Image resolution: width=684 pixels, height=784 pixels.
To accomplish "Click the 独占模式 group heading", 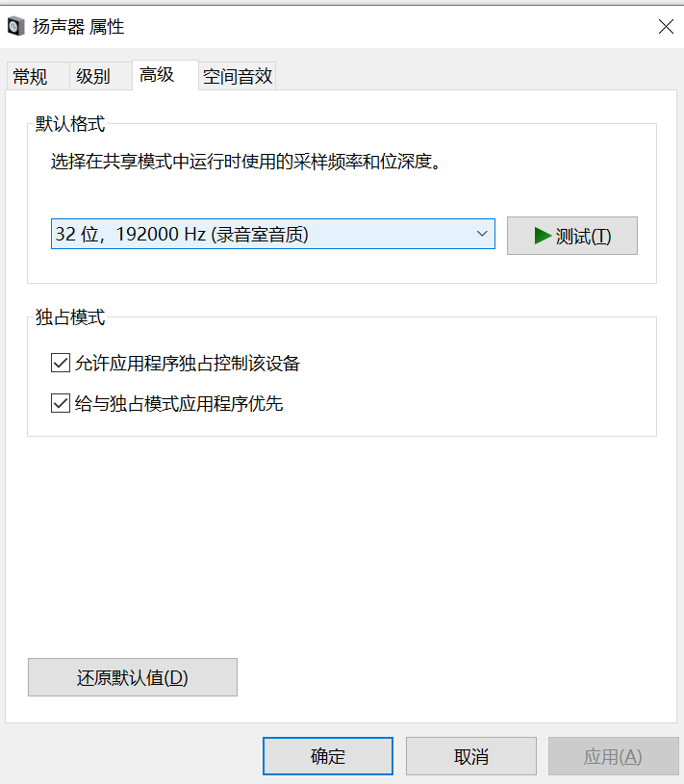I will (x=70, y=317).
